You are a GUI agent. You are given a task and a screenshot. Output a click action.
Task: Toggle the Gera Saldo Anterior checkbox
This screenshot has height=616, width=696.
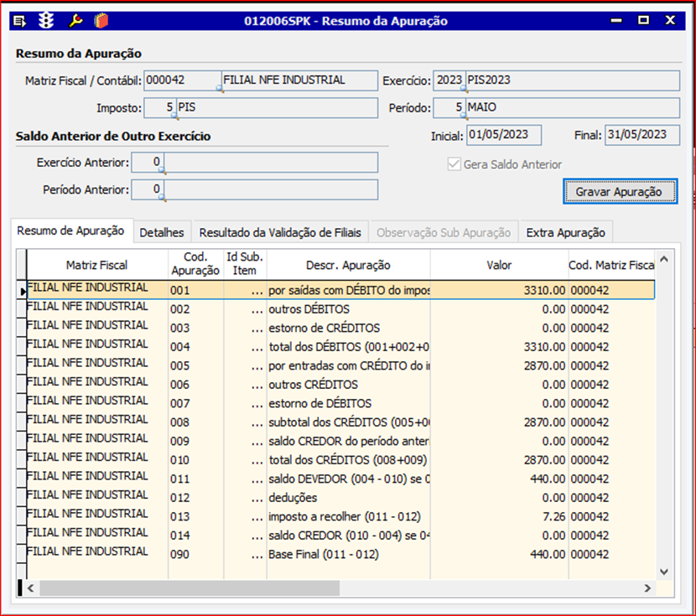pos(454,165)
